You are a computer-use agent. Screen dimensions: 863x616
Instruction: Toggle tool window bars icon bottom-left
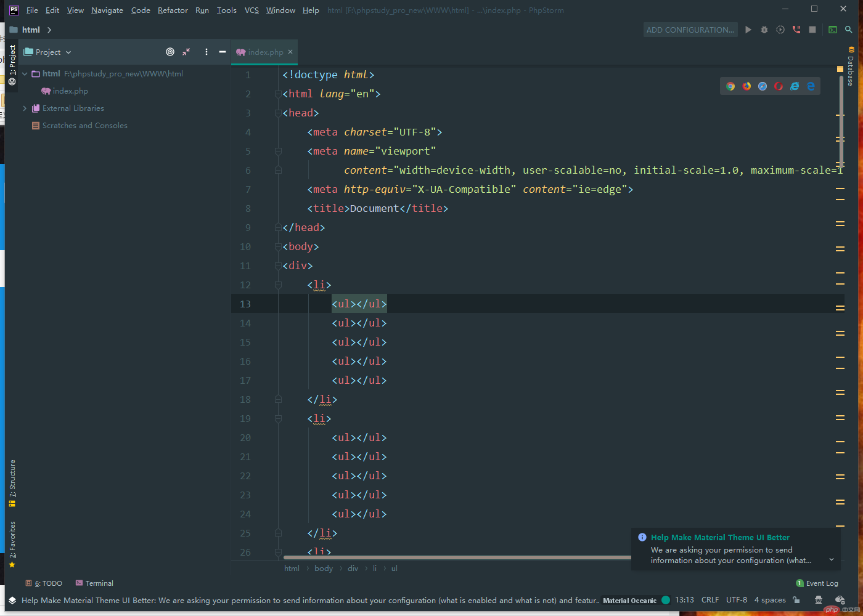click(x=12, y=601)
